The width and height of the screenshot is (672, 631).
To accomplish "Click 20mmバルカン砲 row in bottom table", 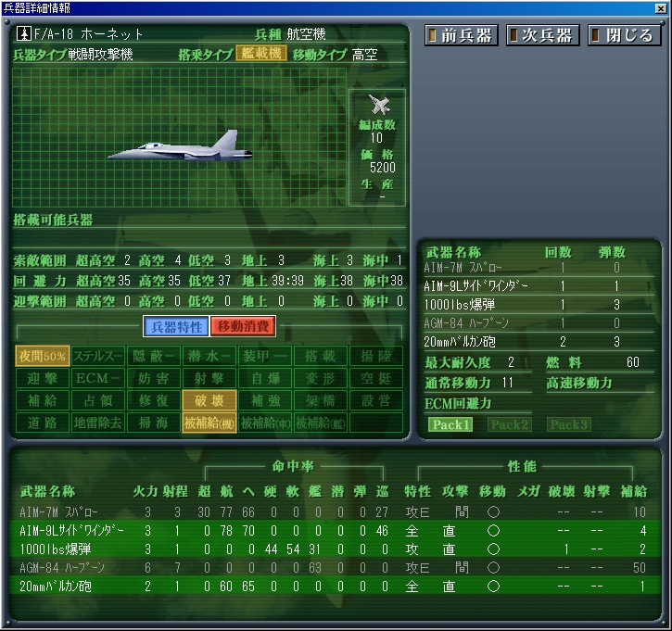I will [335, 586].
